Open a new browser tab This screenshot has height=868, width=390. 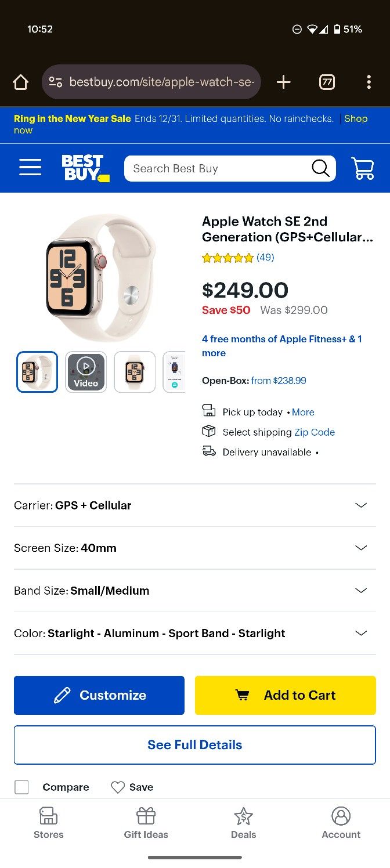(x=283, y=82)
